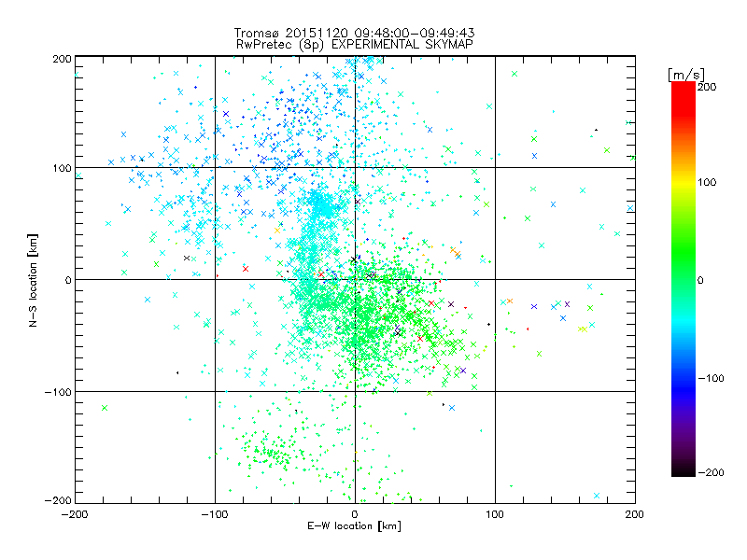Screen dimensions: 747x560
Task: Click the x-axis tick label '-200'
Action: click(75, 514)
